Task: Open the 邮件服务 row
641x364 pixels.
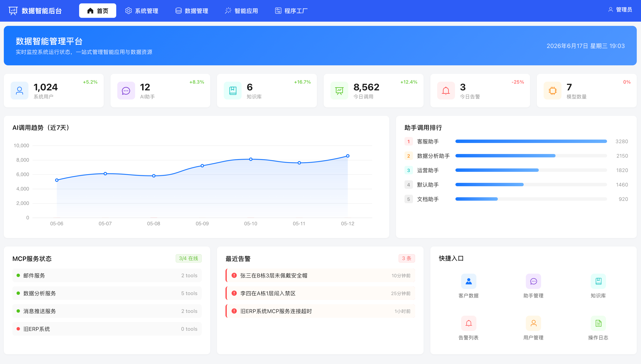Action: (107, 275)
